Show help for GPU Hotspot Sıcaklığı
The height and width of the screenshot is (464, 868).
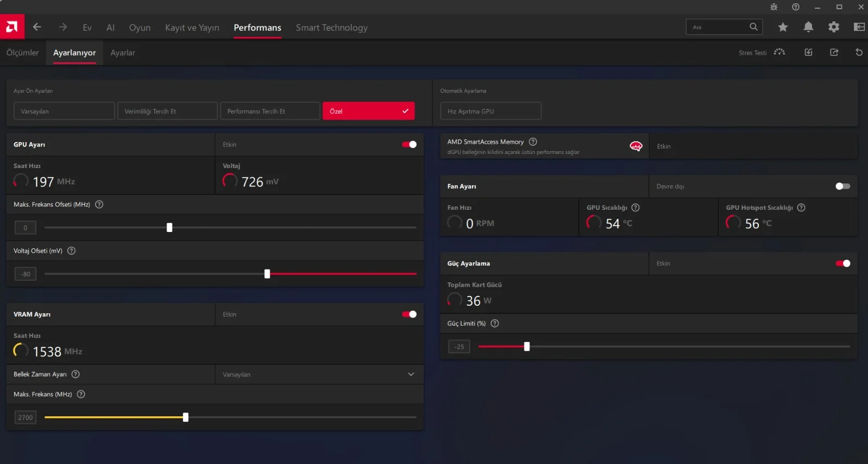tap(801, 208)
